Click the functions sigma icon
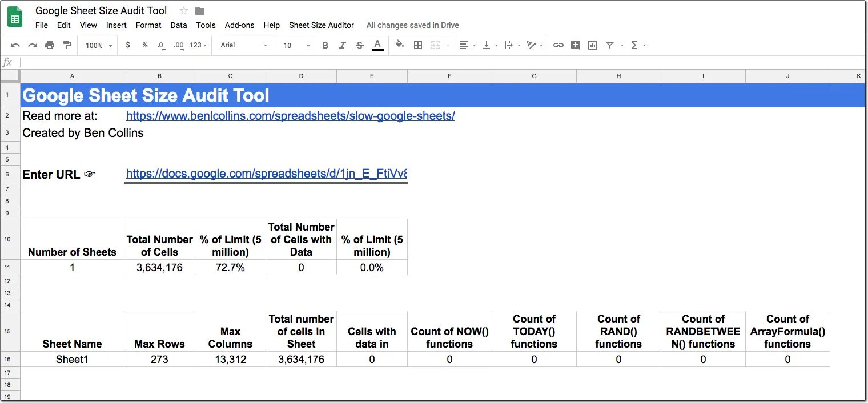This screenshot has height=403, width=868. coord(634,45)
